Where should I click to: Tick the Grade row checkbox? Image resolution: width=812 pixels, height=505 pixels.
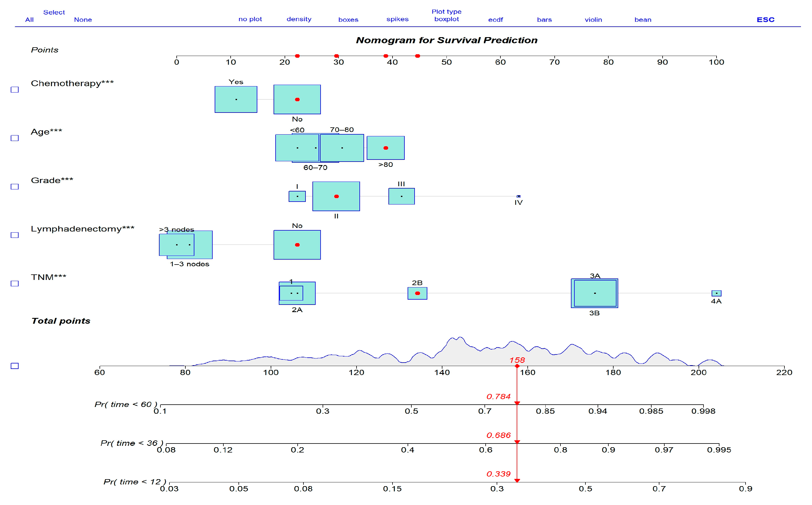tap(15, 187)
